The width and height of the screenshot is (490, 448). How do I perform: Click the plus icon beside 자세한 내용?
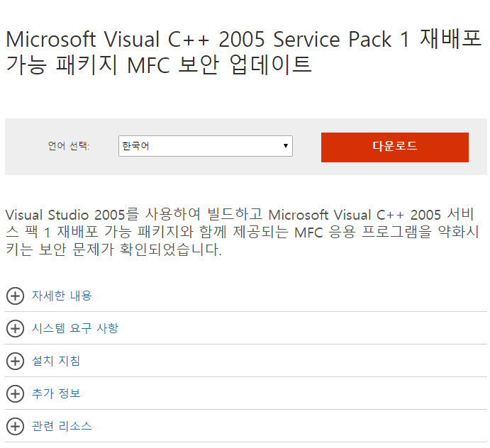pos(14,296)
